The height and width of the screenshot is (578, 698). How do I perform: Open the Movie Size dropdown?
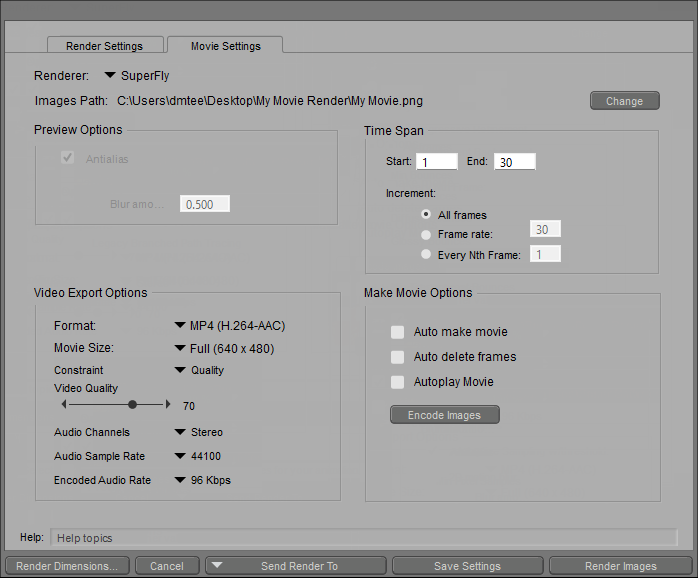point(180,348)
